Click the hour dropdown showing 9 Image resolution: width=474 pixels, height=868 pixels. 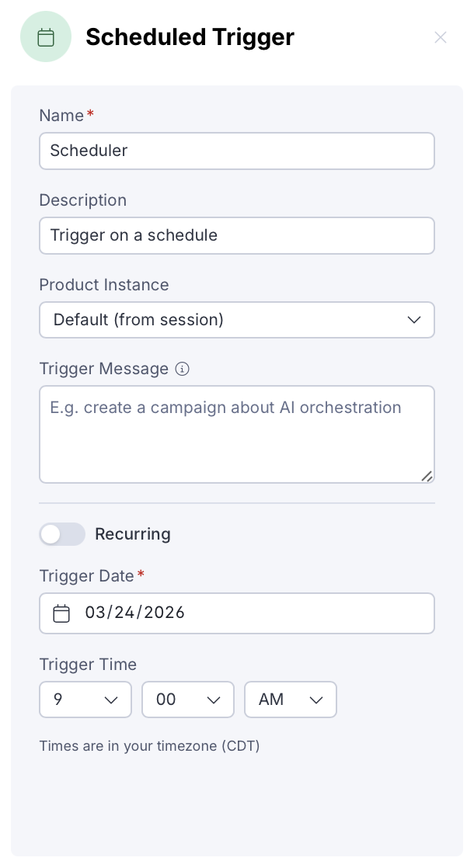(x=85, y=700)
